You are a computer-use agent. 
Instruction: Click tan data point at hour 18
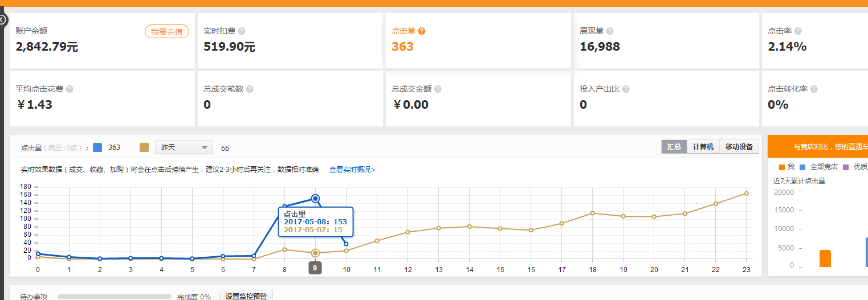(x=592, y=213)
